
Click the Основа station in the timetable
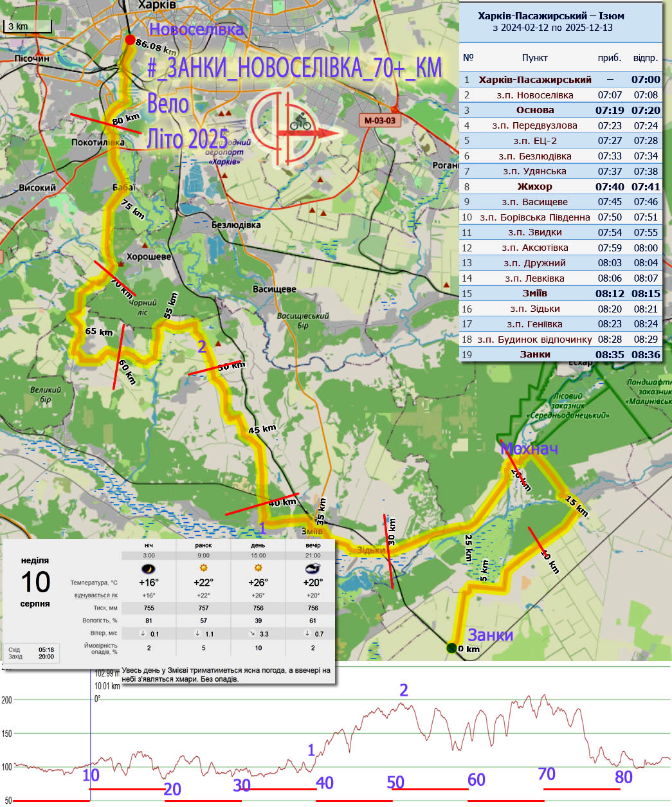coord(534,110)
